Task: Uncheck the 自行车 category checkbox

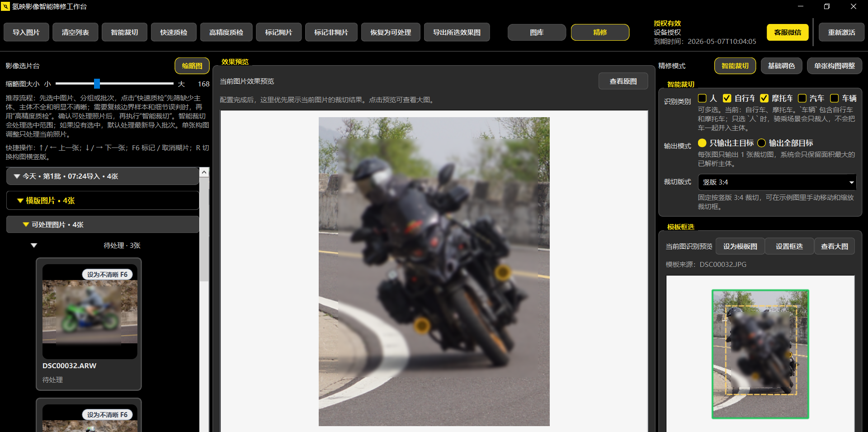Action: [x=727, y=98]
